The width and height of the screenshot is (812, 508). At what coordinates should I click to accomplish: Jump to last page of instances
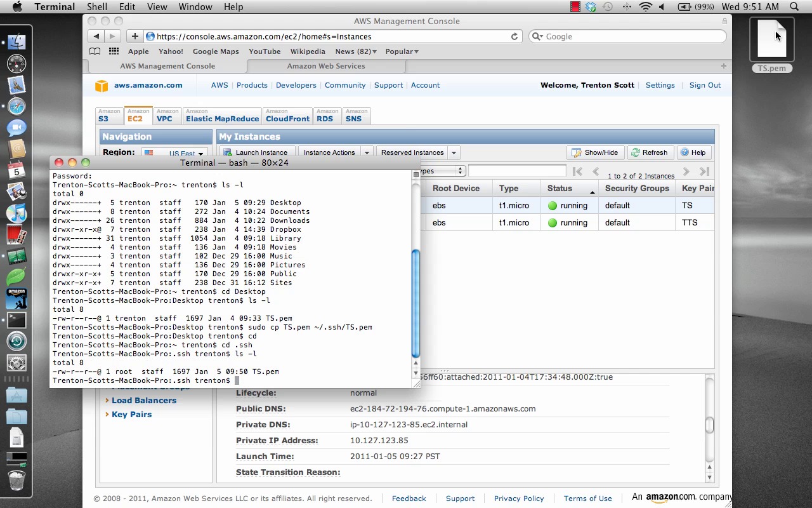coord(704,171)
